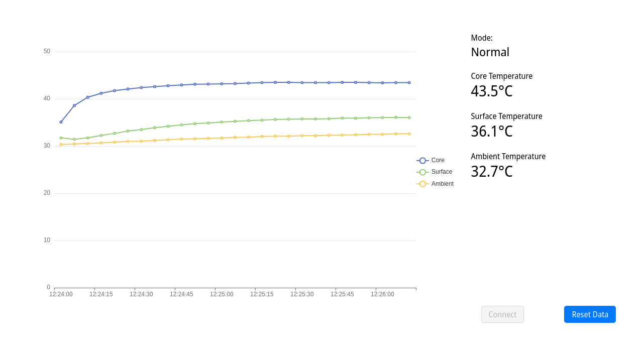The width and height of the screenshot is (644, 354).
Task: Click the Core label in the legend
Action: point(438,160)
